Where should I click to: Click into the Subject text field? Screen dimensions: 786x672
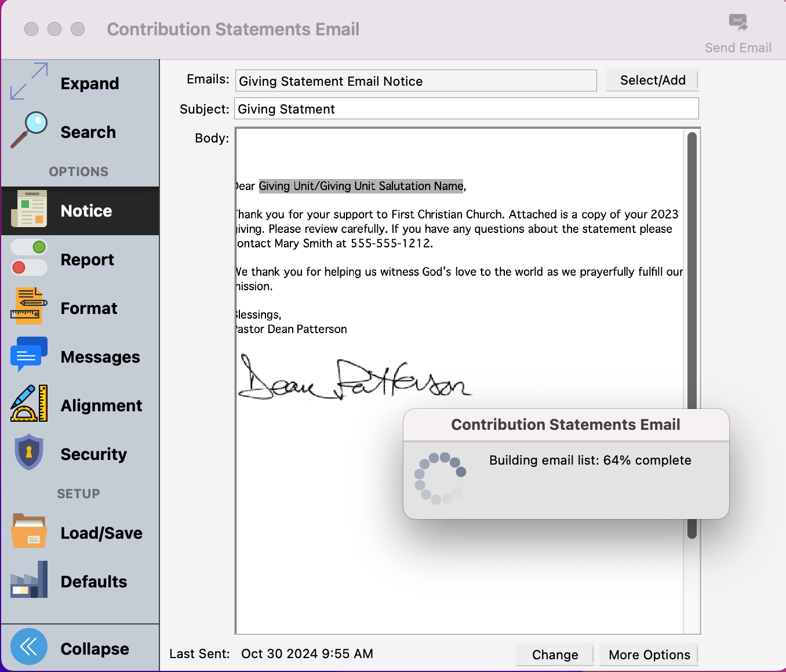pos(466,109)
